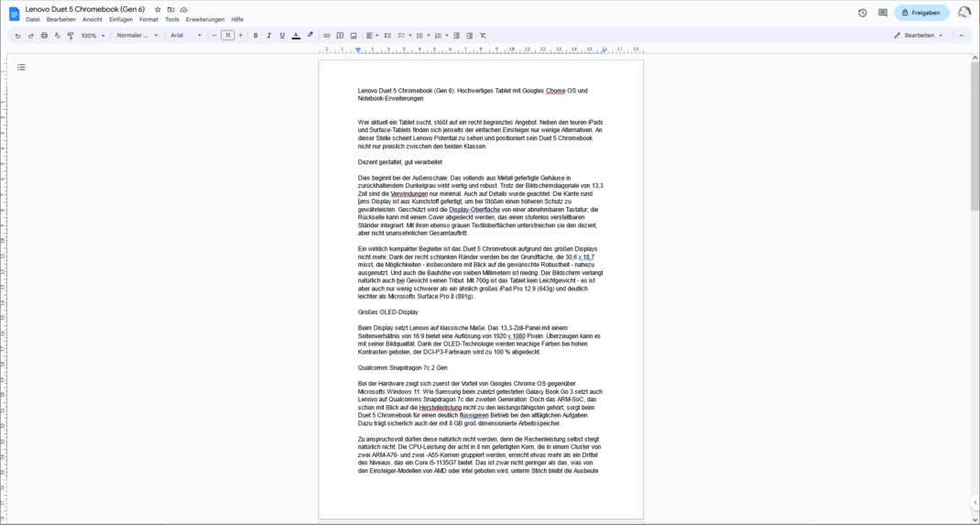Open the Tools menu
Viewport: 980px width, 525px height.
tap(172, 19)
